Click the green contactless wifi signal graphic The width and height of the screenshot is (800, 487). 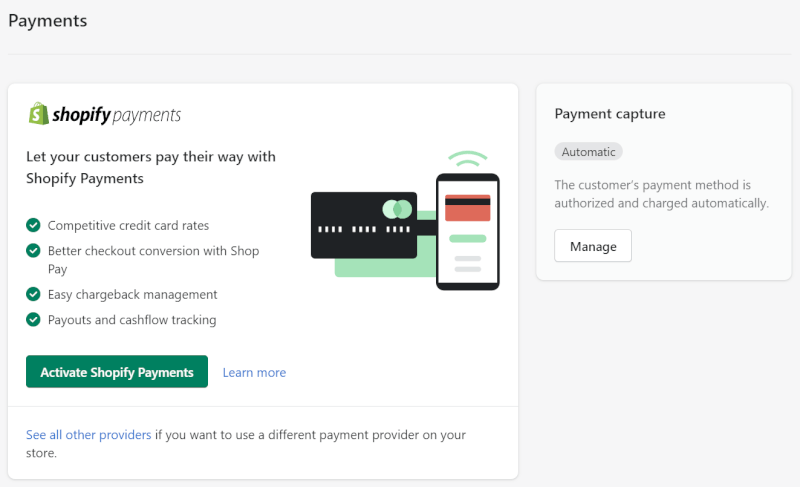coord(468,159)
